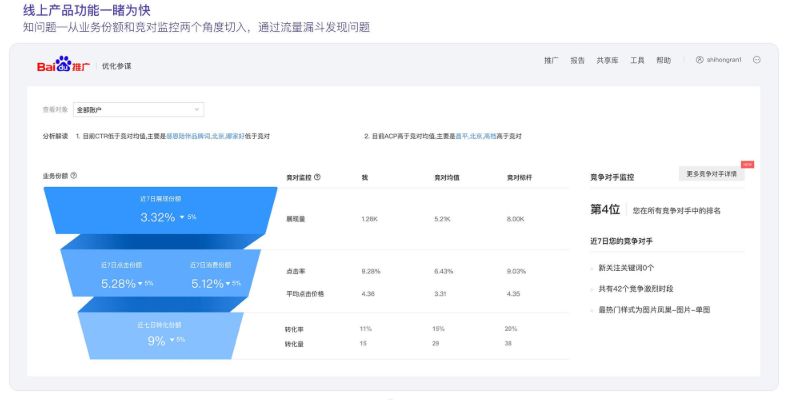
Task: Open the 报告 menu
Action: tap(577, 60)
